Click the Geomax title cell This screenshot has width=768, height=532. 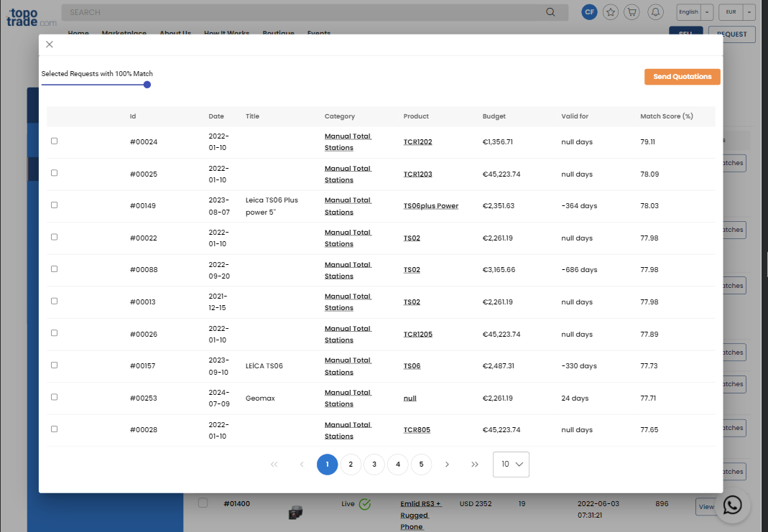point(260,398)
